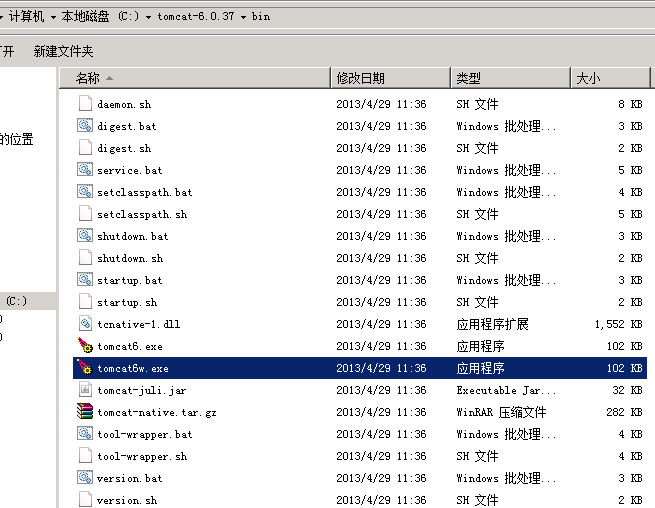Select file name tomcat6.exe
This screenshot has height=508, width=655.
coord(130,346)
